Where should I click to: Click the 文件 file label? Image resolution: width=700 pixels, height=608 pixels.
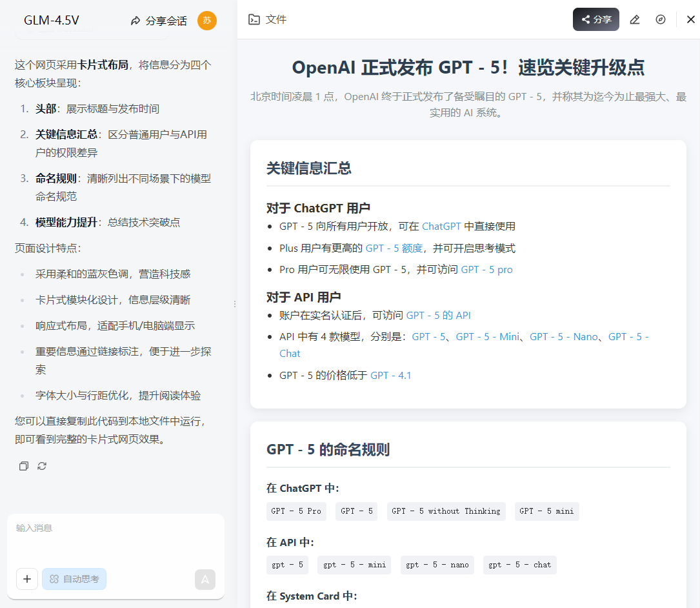tap(276, 19)
